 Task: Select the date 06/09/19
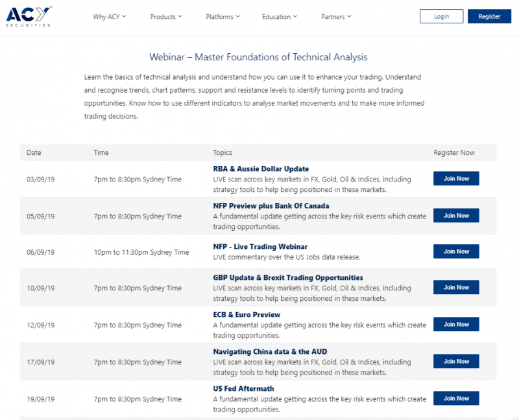pyautogui.click(x=41, y=252)
